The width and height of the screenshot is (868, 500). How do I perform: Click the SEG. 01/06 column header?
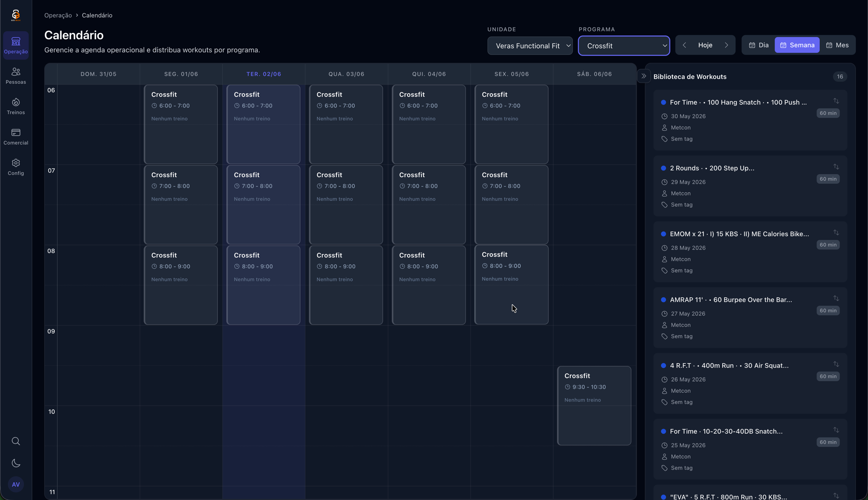181,74
